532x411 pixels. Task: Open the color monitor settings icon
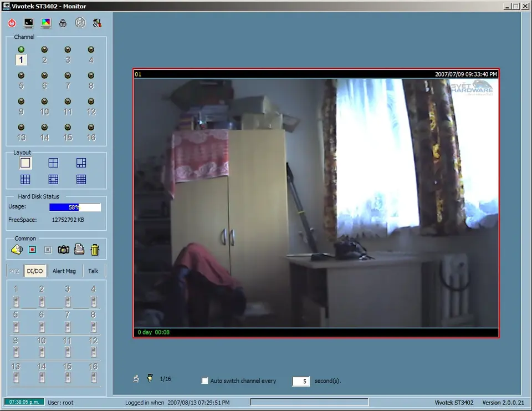pyautogui.click(x=46, y=23)
